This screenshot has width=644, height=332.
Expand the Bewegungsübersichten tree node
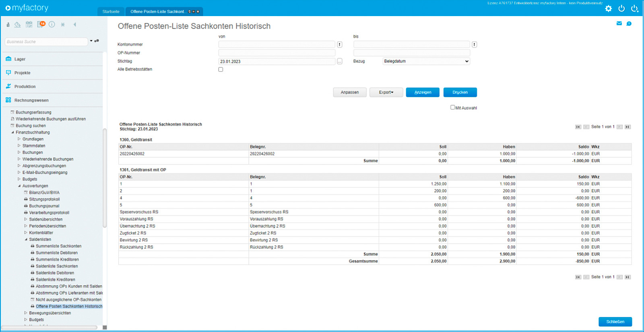point(26,313)
